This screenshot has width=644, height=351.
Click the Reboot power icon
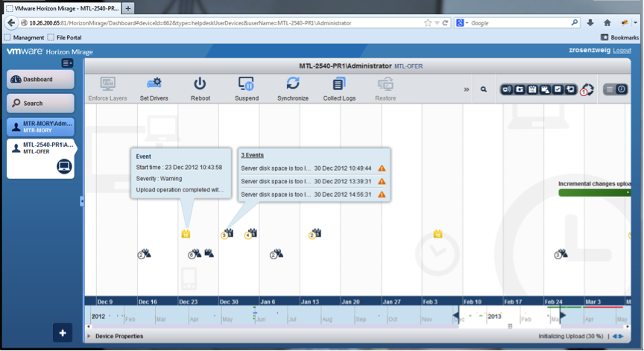(x=200, y=83)
